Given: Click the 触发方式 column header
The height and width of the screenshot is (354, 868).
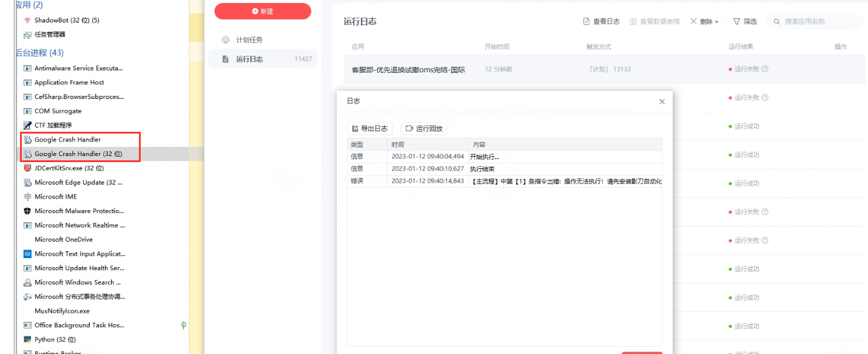Looking at the screenshot, I should 599,47.
